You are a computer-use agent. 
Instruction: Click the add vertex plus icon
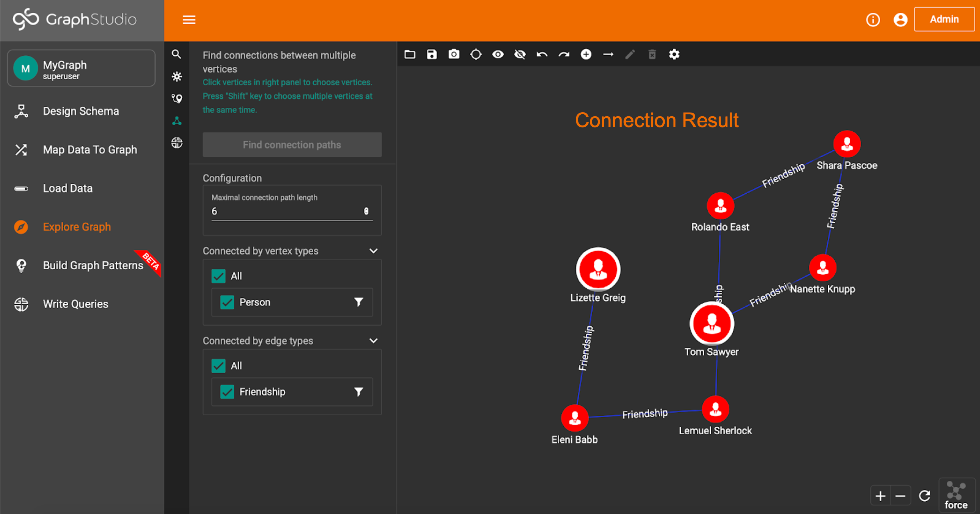[586, 54]
